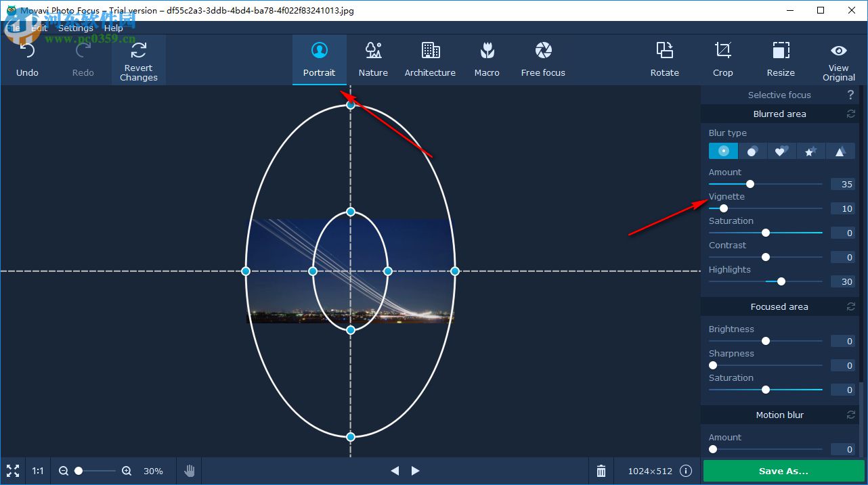Edit the Brightness value field
Image resolution: width=868 pixels, height=485 pixels.
(x=843, y=342)
